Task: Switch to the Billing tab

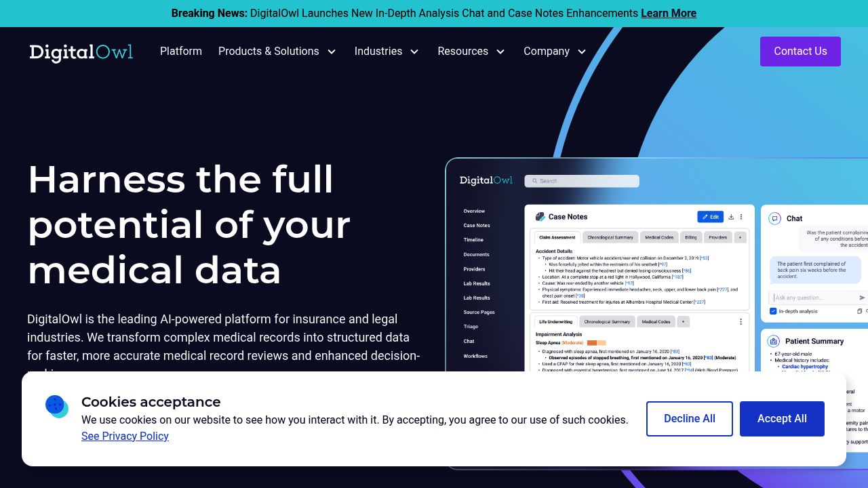Action: (690, 237)
